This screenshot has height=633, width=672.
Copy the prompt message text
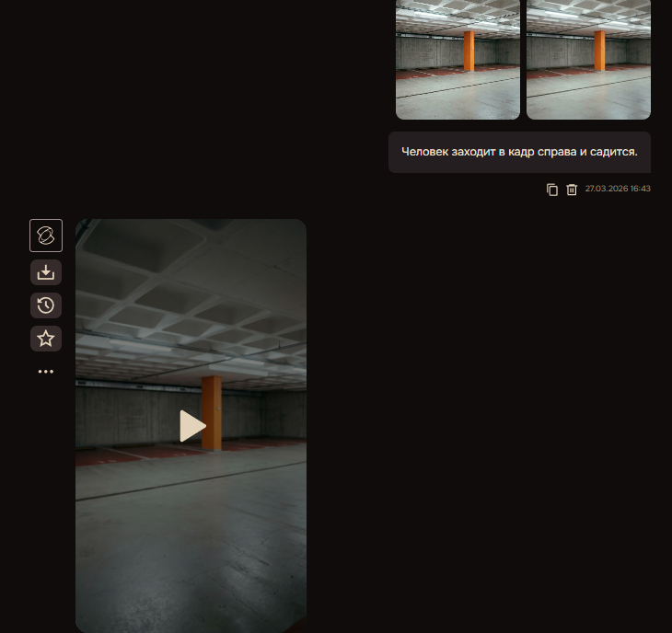pos(552,190)
